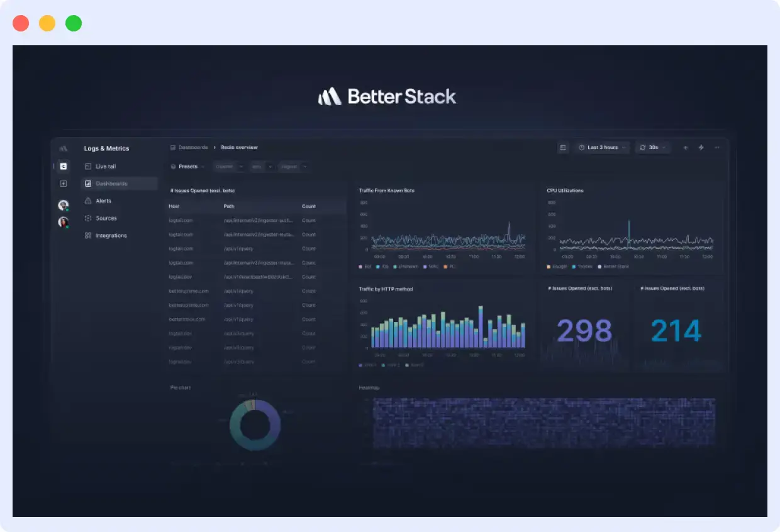The image size is (780, 532).
Task: Click the Heatmap panel title
Action: pyautogui.click(x=369, y=387)
